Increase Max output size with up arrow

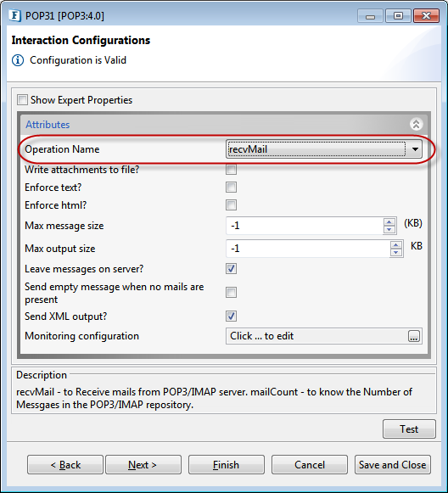pyautogui.click(x=395, y=245)
